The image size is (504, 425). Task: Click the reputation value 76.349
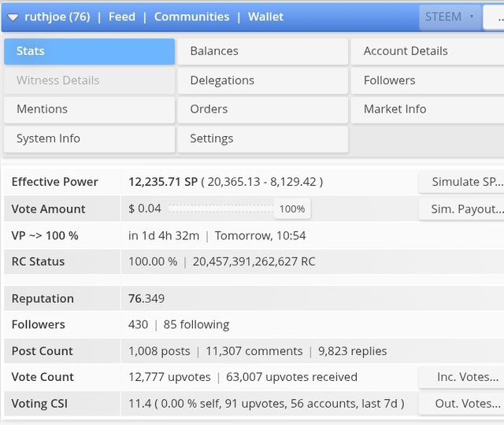click(x=146, y=299)
